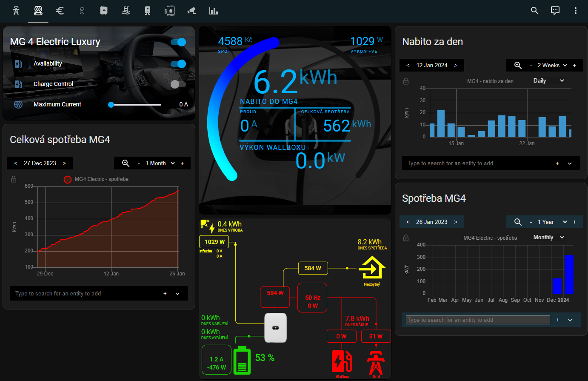Click plus add-entity button in Nabito za den

[557, 163]
